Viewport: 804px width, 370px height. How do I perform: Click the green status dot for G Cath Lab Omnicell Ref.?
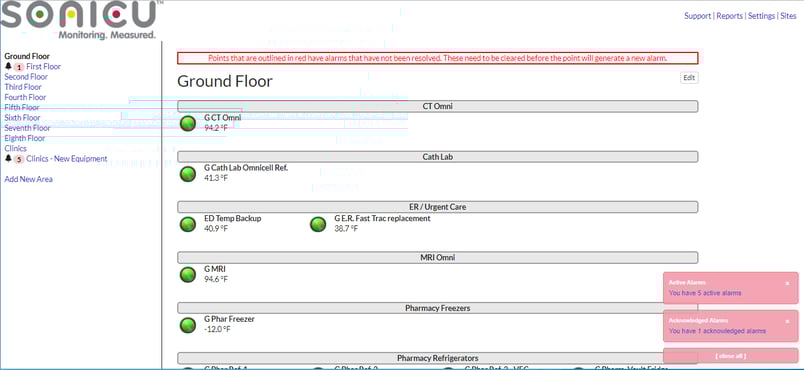click(x=188, y=174)
